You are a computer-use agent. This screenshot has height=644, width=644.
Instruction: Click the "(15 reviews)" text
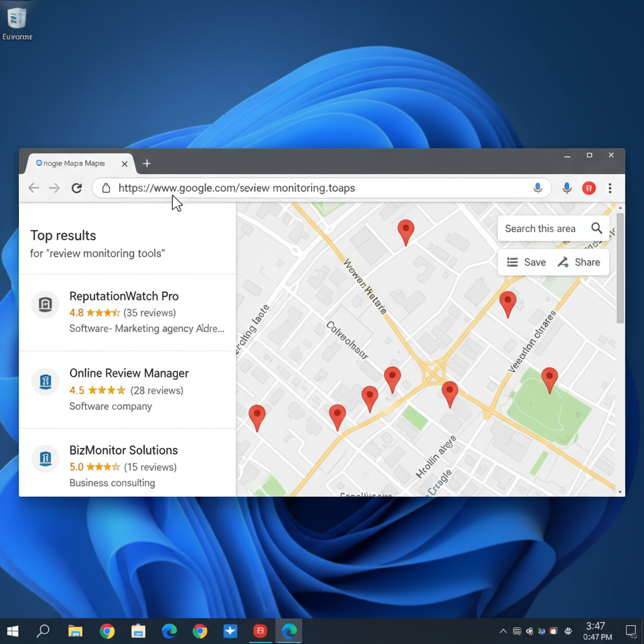(x=150, y=467)
